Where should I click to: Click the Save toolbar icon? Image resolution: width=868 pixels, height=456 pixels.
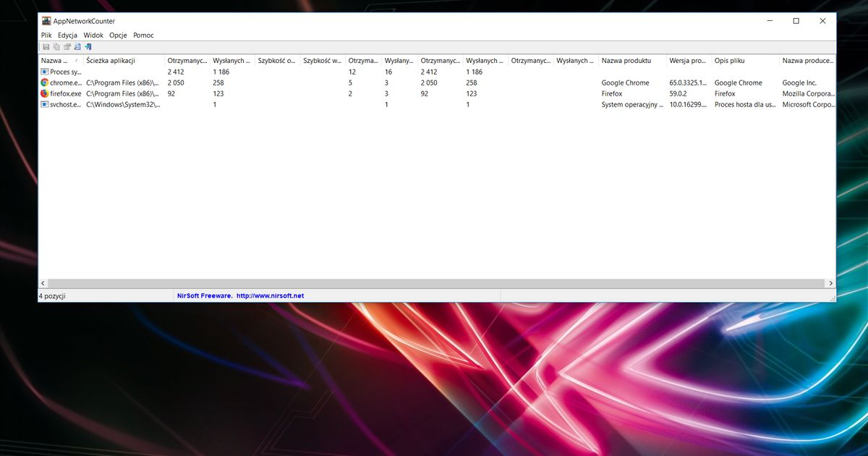pyautogui.click(x=46, y=46)
